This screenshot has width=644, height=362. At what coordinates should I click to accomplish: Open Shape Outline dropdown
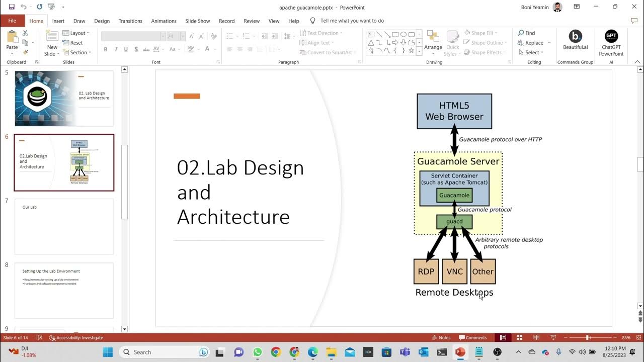[486, 43]
